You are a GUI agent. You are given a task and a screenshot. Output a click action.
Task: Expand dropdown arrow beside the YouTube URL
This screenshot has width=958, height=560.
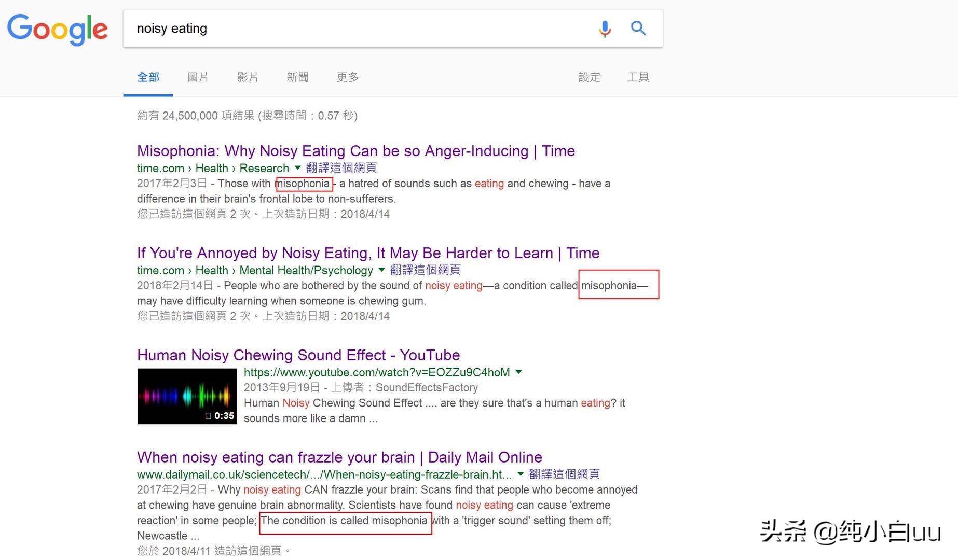519,372
